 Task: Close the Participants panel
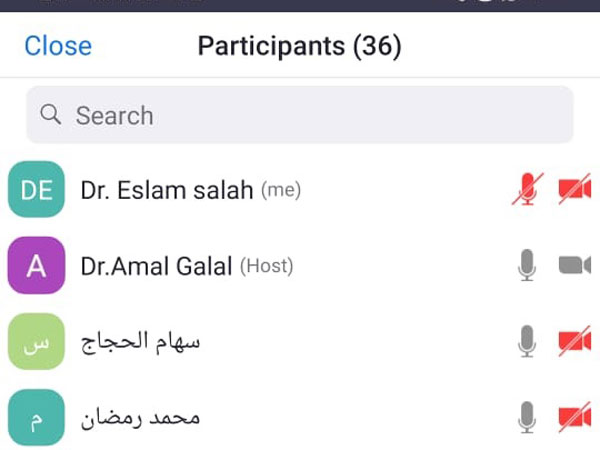point(58,46)
